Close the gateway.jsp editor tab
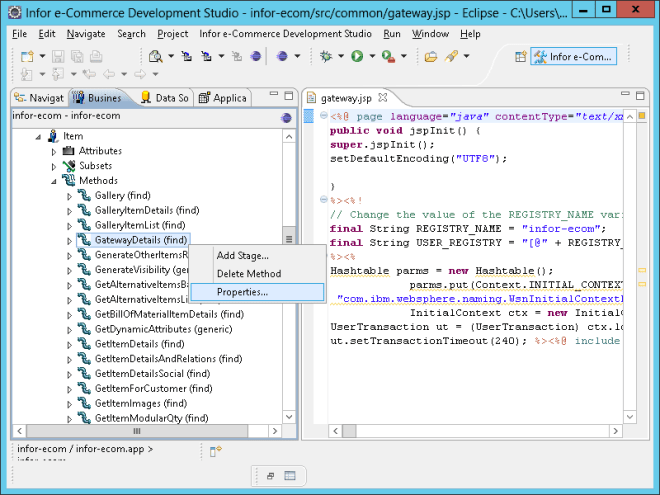The image size is (660, 495). 382,98
